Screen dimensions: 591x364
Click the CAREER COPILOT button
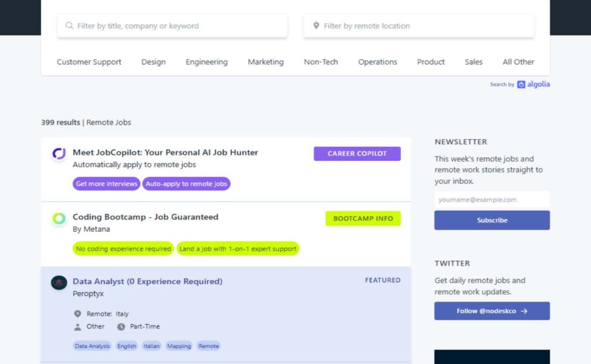click(x=357, y=154)
